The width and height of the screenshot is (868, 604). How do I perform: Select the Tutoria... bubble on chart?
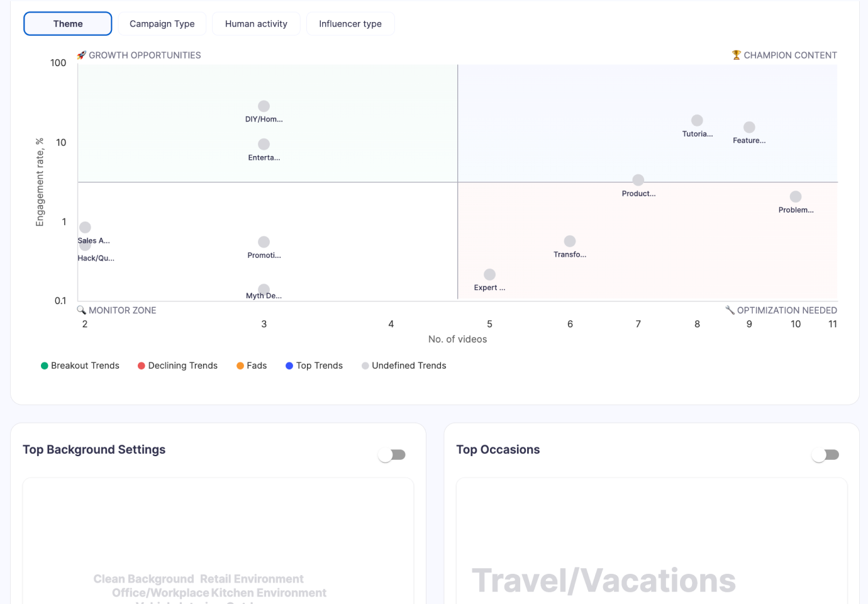[697, 120]
